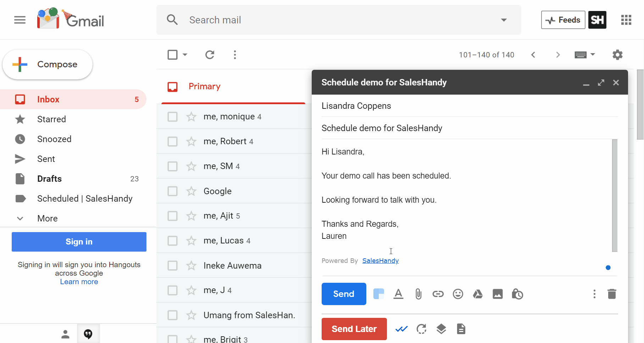Insert files using Google Drive

[x=478, y=294]
